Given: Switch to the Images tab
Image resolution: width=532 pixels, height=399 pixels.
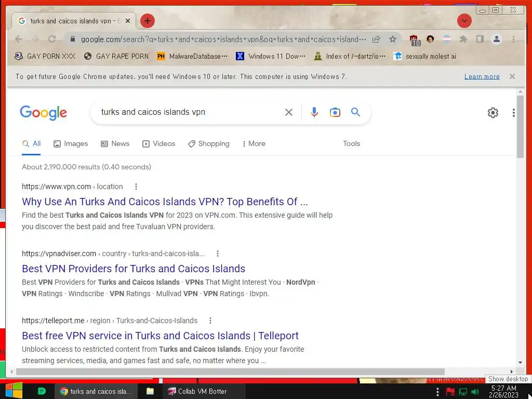Looking at the screenshot, I should coord(71,144).
